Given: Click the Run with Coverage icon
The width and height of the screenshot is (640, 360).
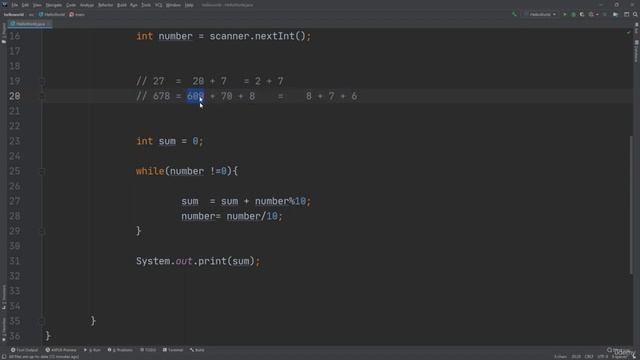Looking at the screenshot, I should pyautogui.click(x=582, y=14).
